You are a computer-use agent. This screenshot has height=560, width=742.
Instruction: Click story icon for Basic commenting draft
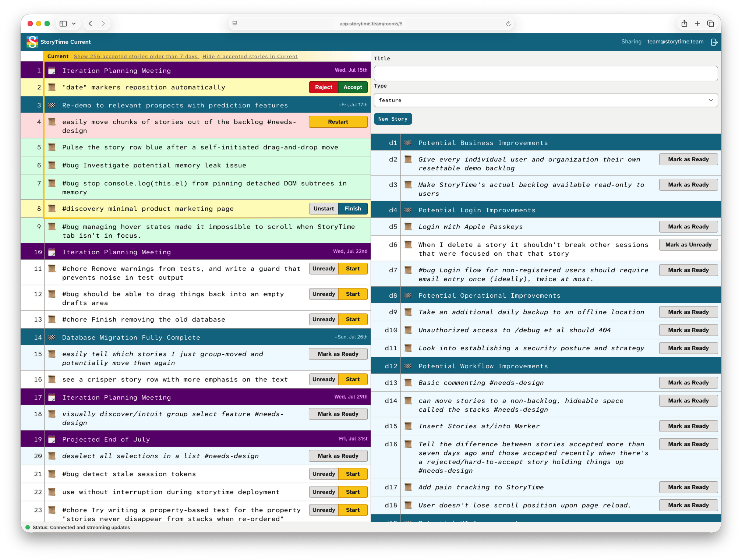click(408, 383)
